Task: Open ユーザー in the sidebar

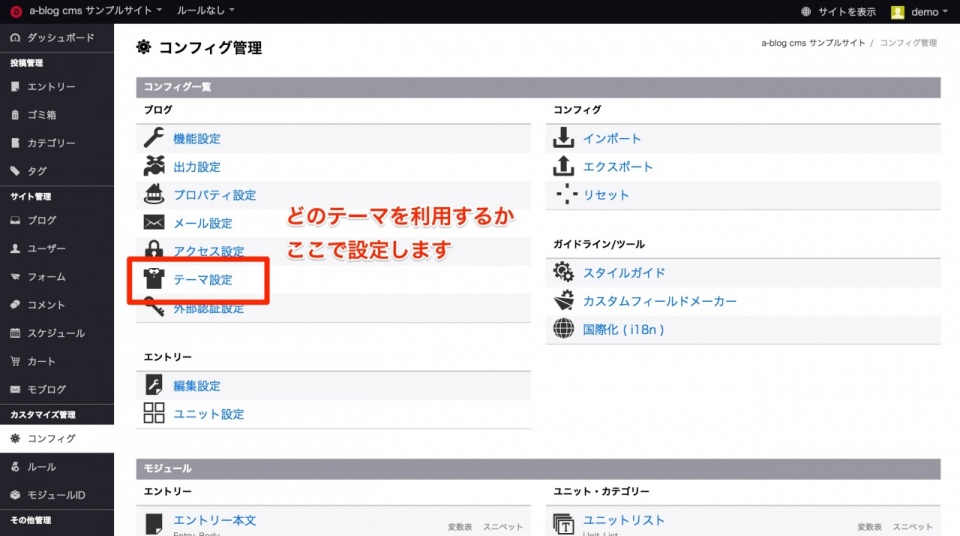Action: [57, 249]
